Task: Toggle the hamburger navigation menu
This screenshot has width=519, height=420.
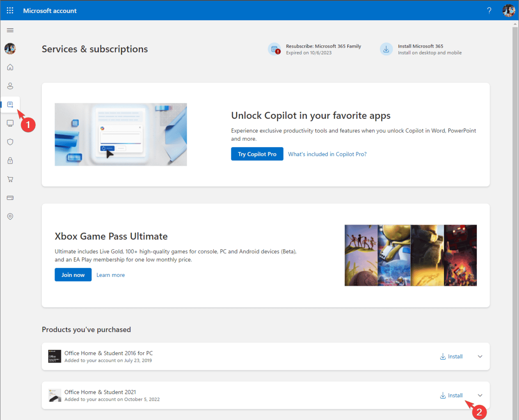Action: point(10,30)
